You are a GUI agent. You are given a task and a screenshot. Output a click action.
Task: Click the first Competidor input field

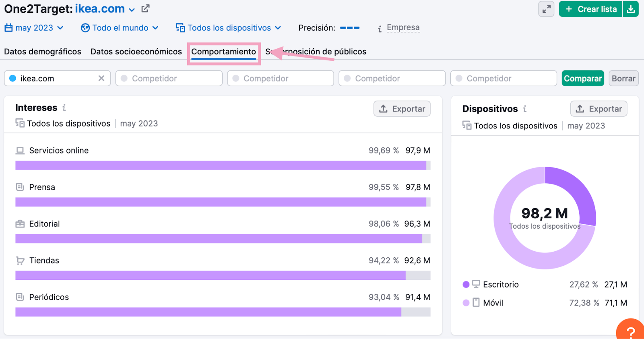tap(169, 78)
